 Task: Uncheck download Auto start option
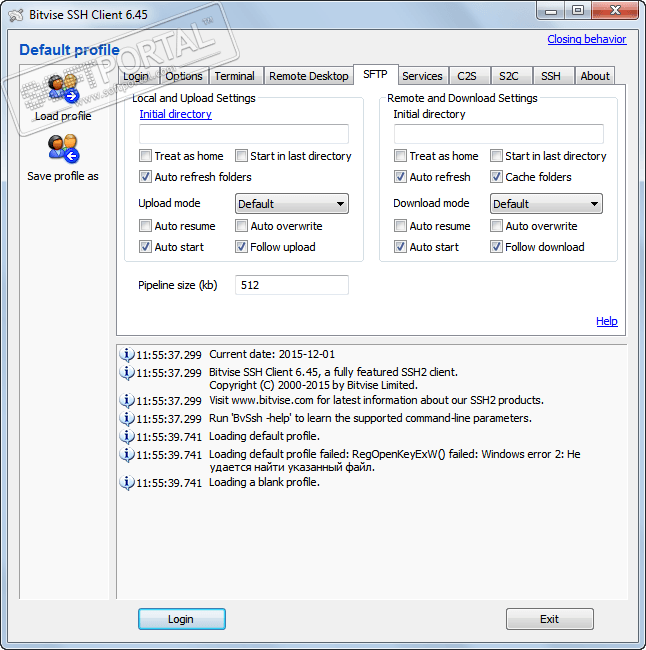[x=400, y=247]
